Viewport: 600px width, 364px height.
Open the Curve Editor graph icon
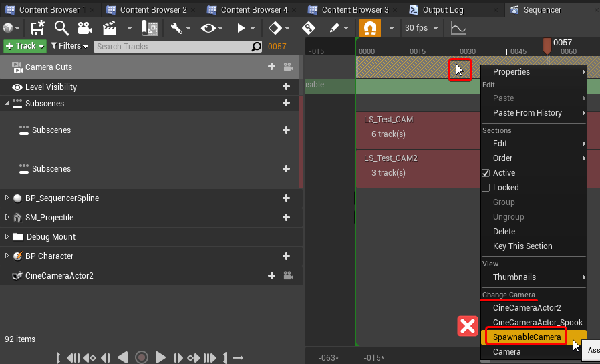[x=458, y=28]
